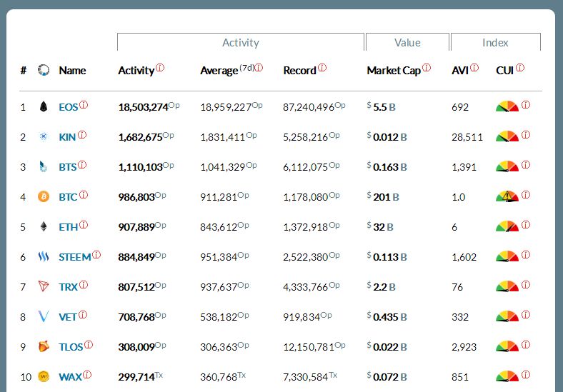This screenshot has width=563, height=392.
Task: Click BTS average value 1,041,329
Action: coord(223,167)
